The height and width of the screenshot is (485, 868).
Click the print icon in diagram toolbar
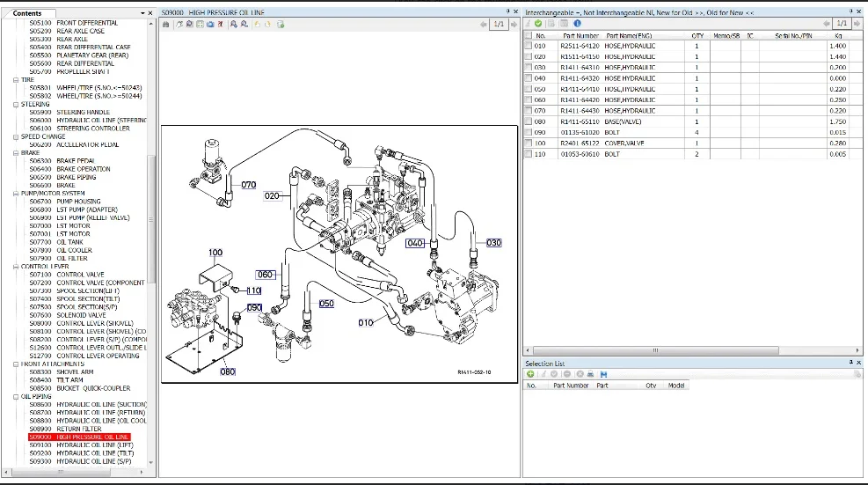(166, 25)
